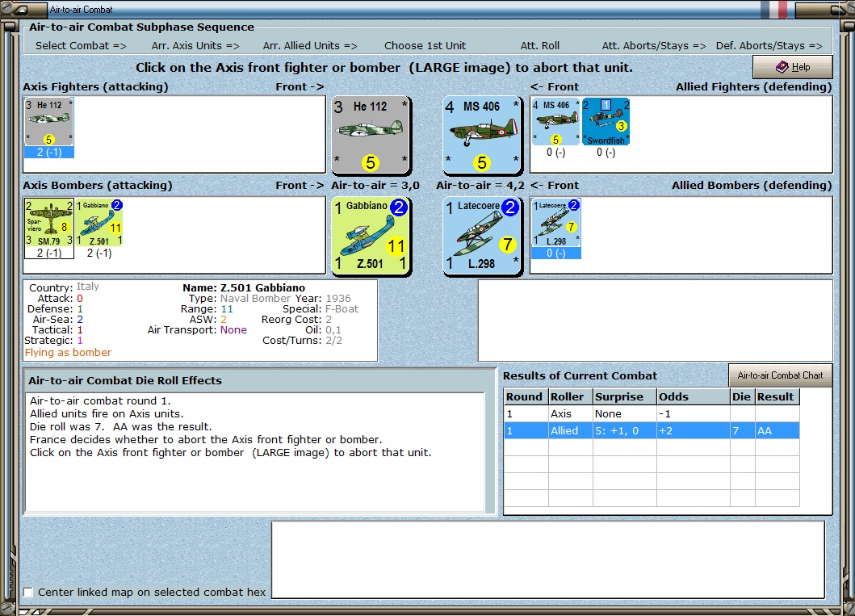Open the Air-to-air Combat Chart
The height and width of the screenshot is (616, 855).
click(780, 375)
